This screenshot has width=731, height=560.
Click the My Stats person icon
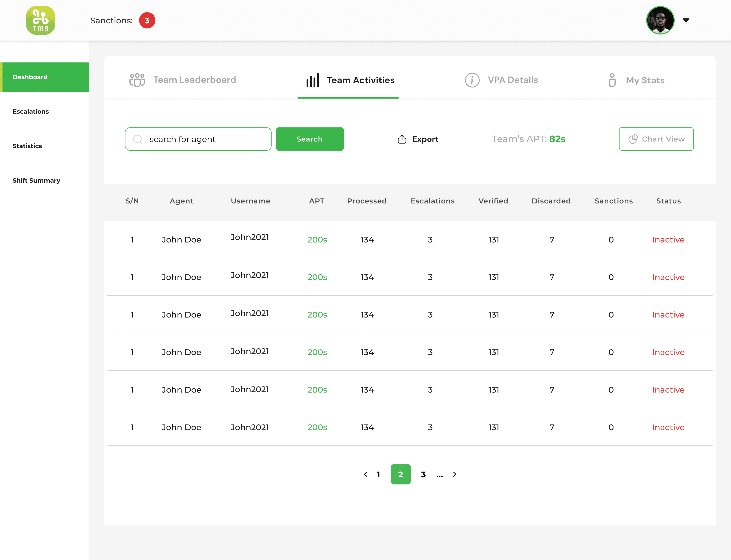612,80
